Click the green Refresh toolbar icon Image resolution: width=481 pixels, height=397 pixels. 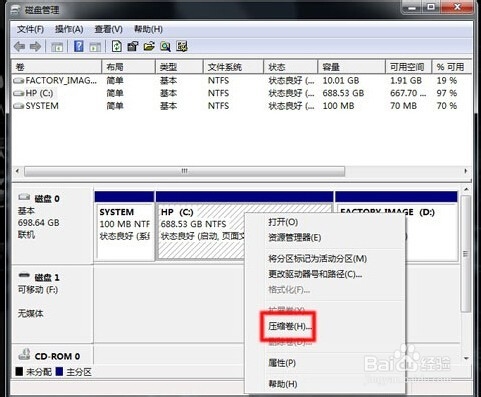click(116, 46)
